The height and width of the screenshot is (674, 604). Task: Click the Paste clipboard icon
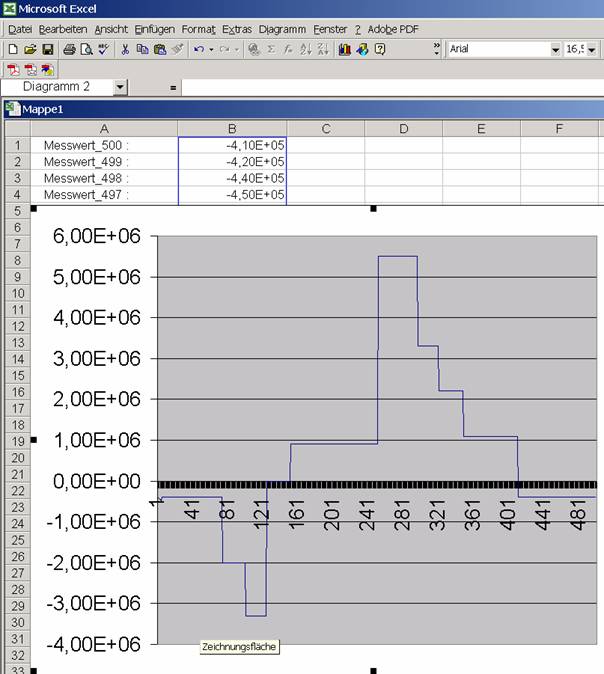(159, 49)
